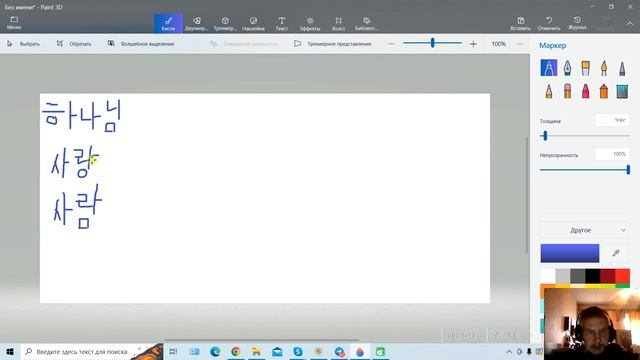Open the Журнал (History) panel

pyautogui.click(x=577, y=23)
